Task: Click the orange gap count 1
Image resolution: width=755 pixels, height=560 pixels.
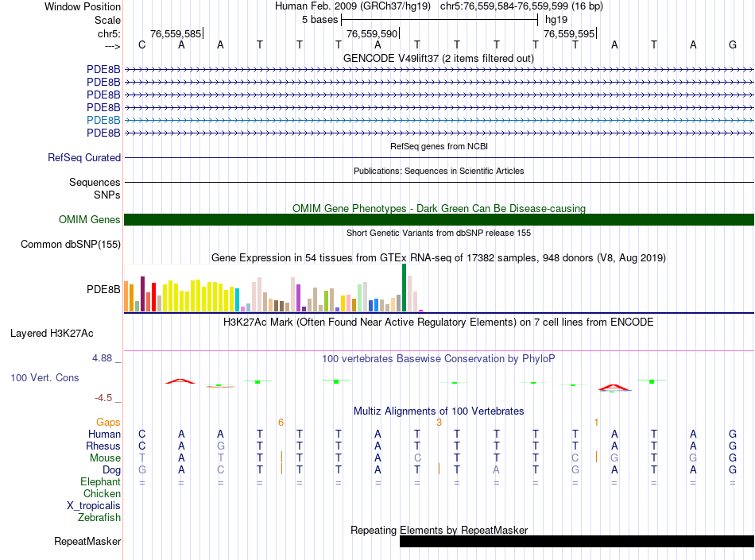Action: [596, 423]
